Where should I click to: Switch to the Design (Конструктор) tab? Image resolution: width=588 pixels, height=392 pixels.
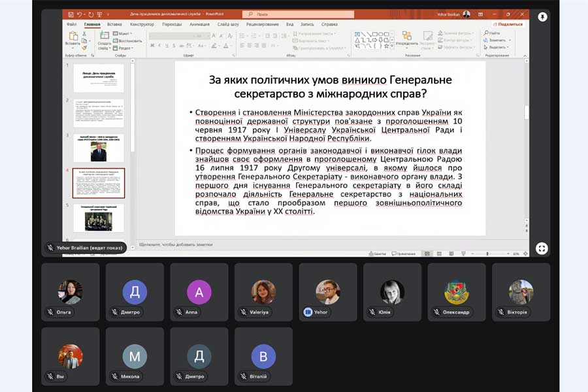click(142, 24)
